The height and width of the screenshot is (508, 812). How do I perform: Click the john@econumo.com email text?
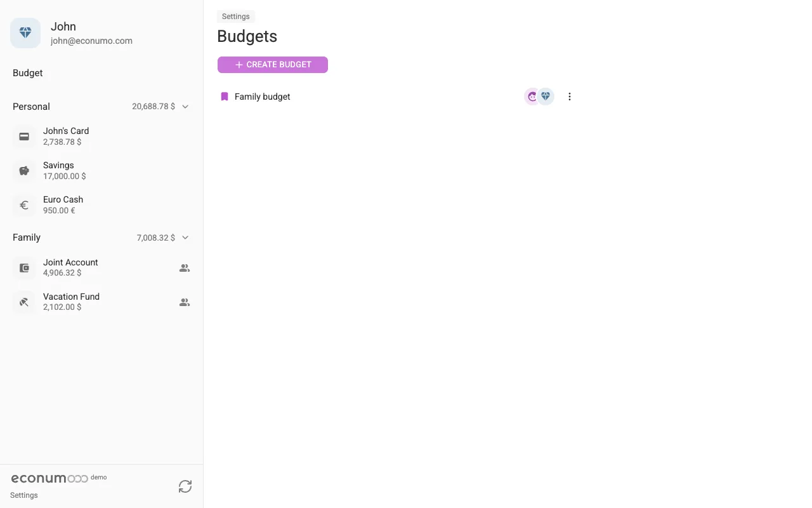coord(91,41)
